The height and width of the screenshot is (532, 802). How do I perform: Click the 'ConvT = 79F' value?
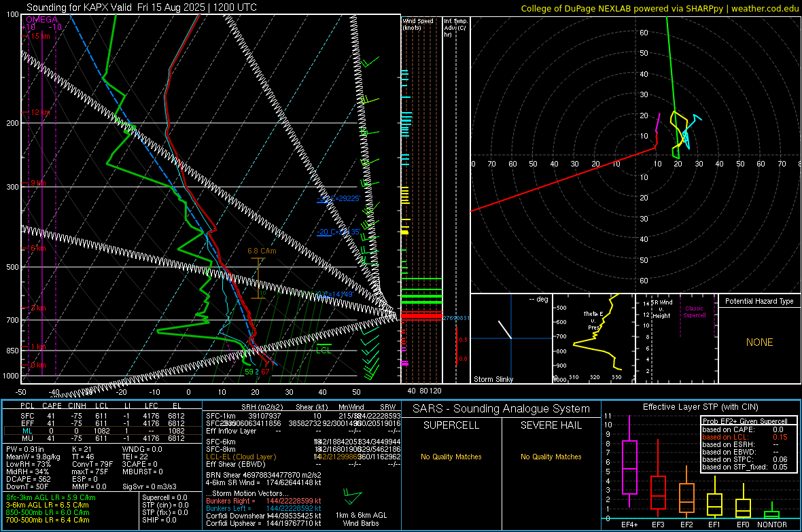92,464
